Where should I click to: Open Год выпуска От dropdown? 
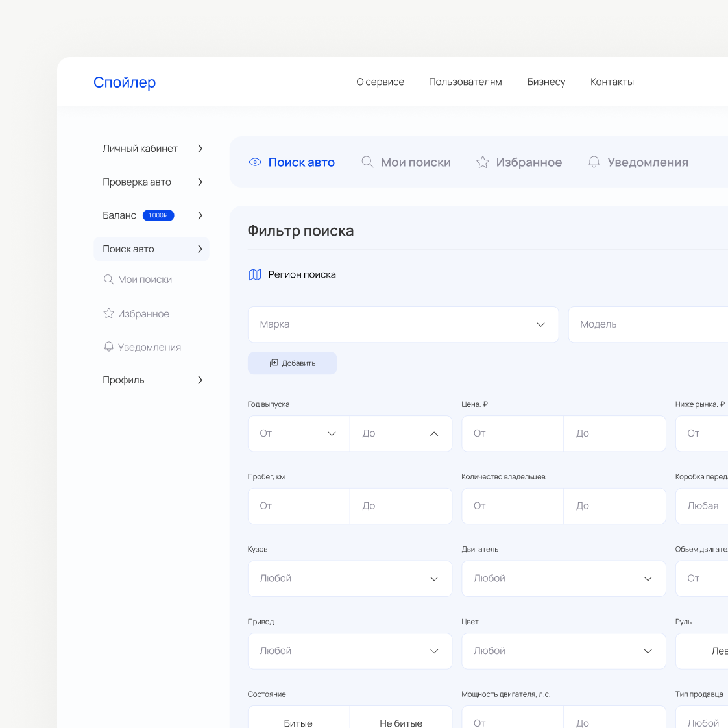click(298, 433)
